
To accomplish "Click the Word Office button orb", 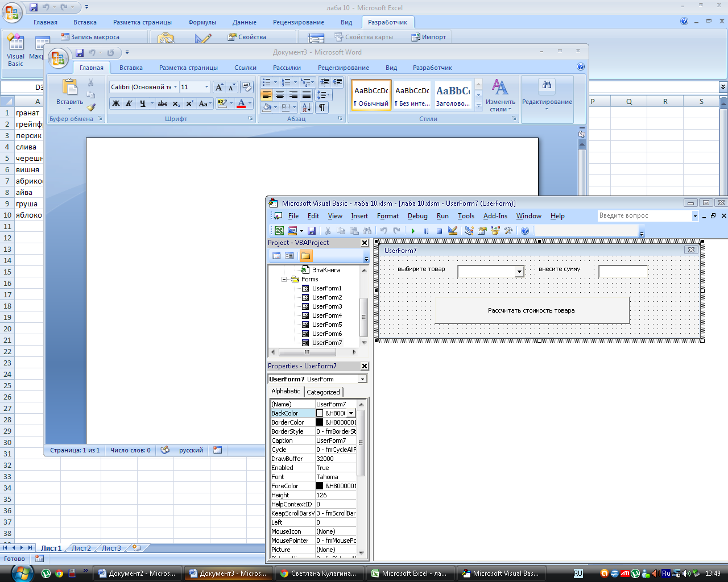I will [x=58, y=57].
